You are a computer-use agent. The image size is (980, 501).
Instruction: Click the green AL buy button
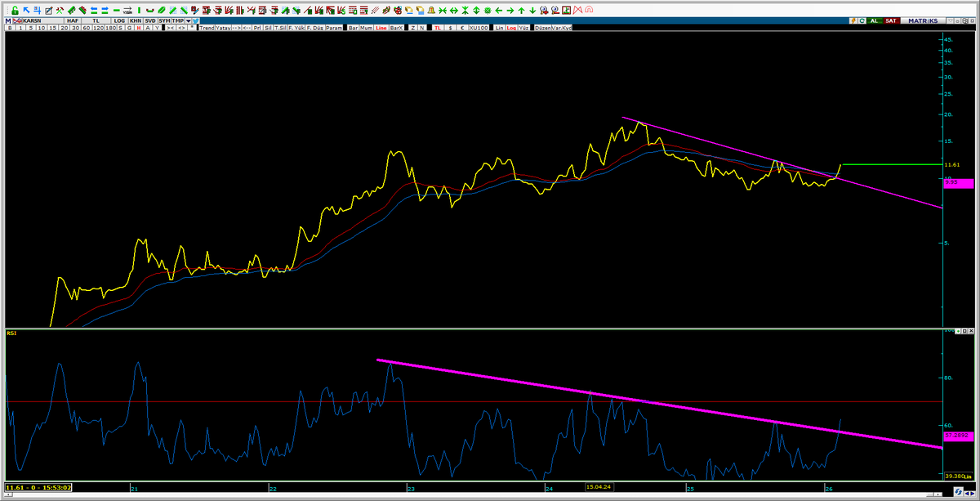[874, 20]
